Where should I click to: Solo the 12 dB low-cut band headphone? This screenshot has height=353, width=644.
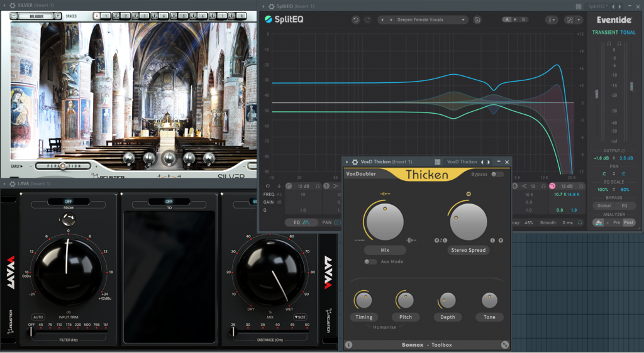318,186
